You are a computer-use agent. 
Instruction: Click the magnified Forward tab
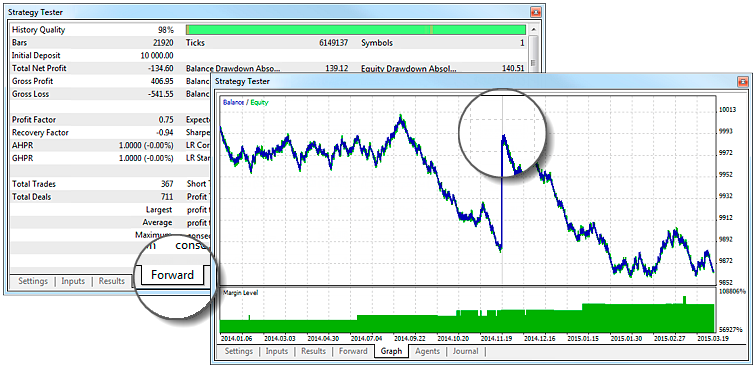172,275
